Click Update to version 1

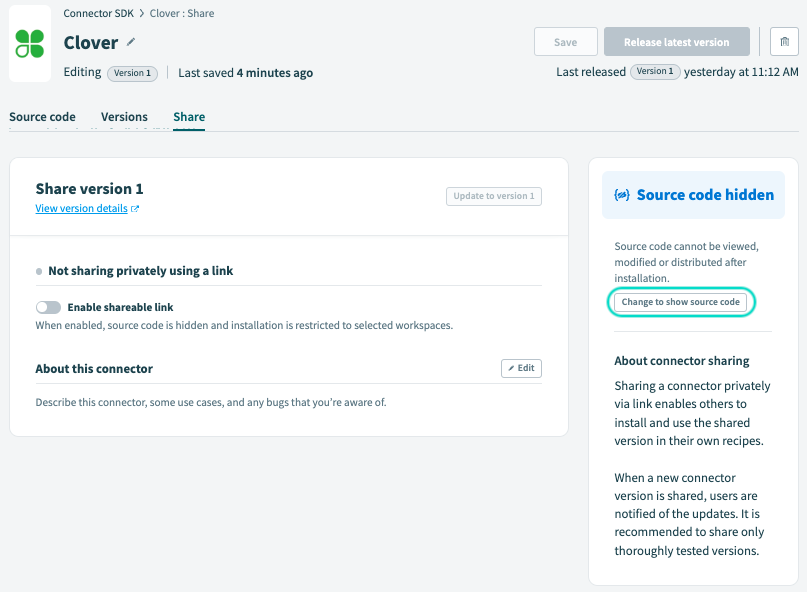492,196
